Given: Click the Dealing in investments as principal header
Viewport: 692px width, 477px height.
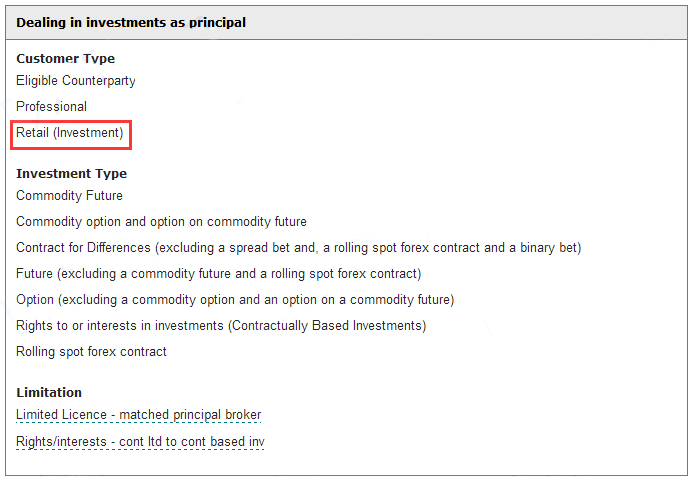Looking at the screenshot, I should pos(131,23).
